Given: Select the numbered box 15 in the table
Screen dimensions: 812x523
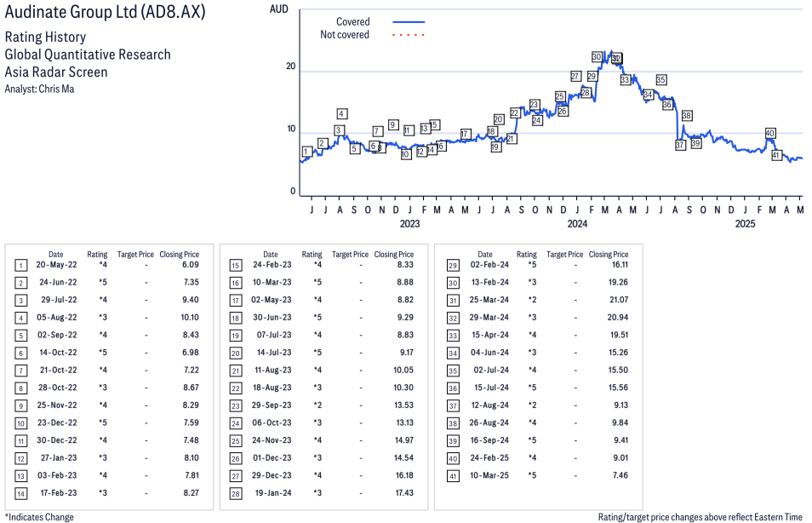Looking at the screenshot, I should [x=236, y=266].
